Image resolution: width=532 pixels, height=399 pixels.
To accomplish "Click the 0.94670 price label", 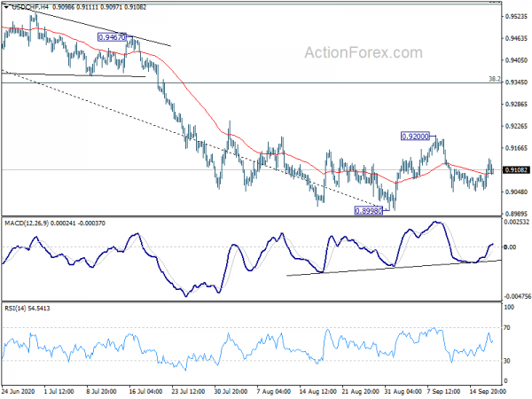I will (112, 37).
